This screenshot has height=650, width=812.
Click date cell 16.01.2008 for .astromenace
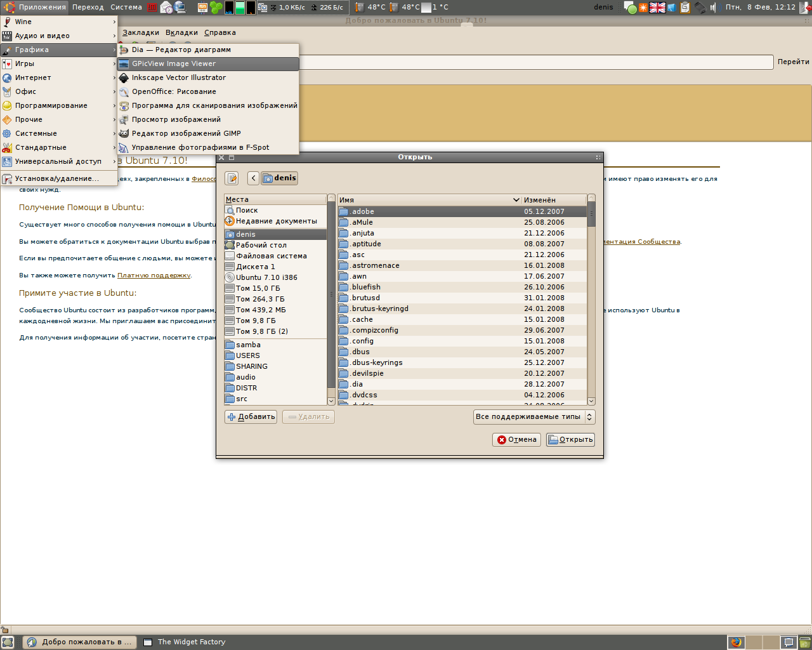544,265
